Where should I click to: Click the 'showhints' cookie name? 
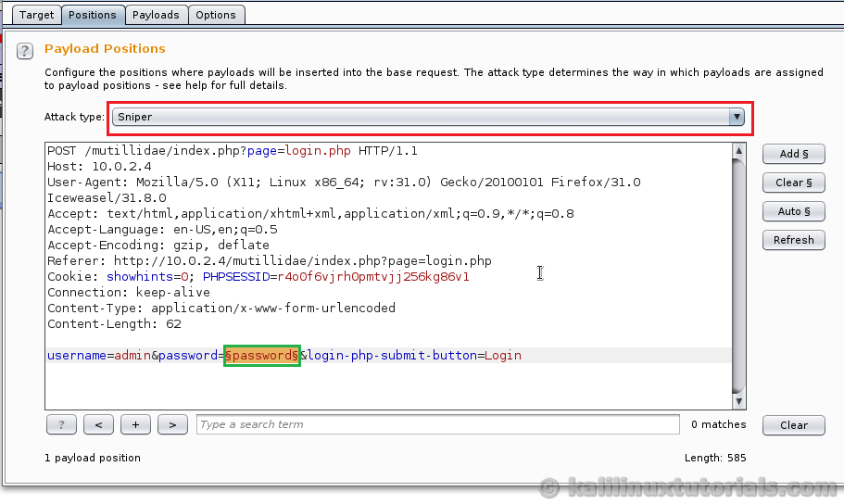pyautogui.click(x=140, y=277)
